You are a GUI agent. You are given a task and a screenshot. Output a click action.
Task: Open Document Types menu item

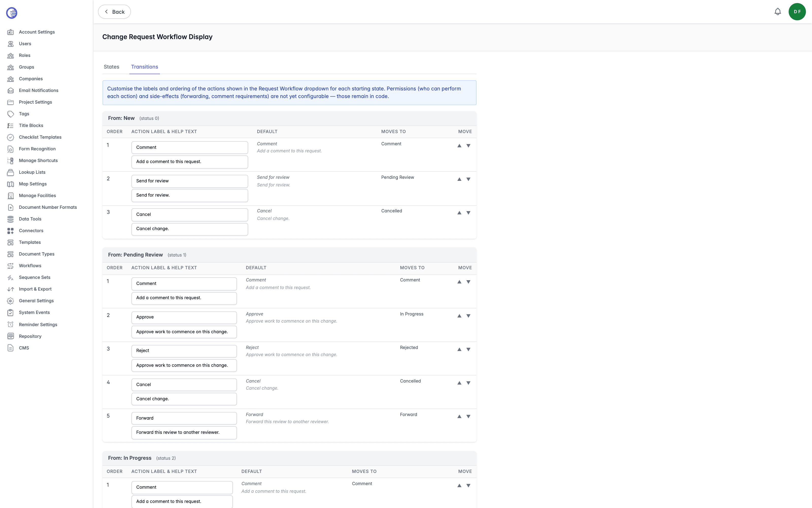(x=37, y=254)
